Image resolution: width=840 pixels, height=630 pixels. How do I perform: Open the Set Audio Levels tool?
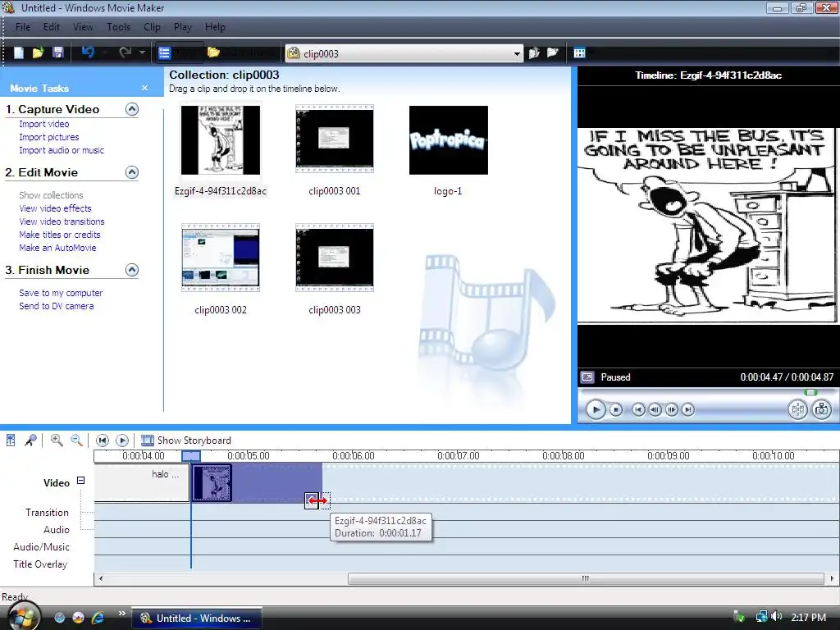click(11, 441)
